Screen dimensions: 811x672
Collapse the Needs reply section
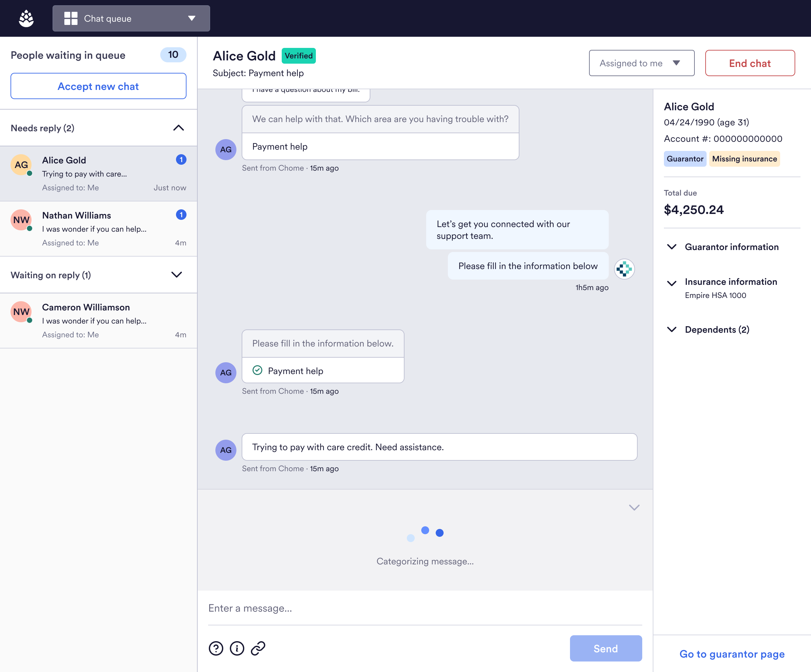pos(178,128)
